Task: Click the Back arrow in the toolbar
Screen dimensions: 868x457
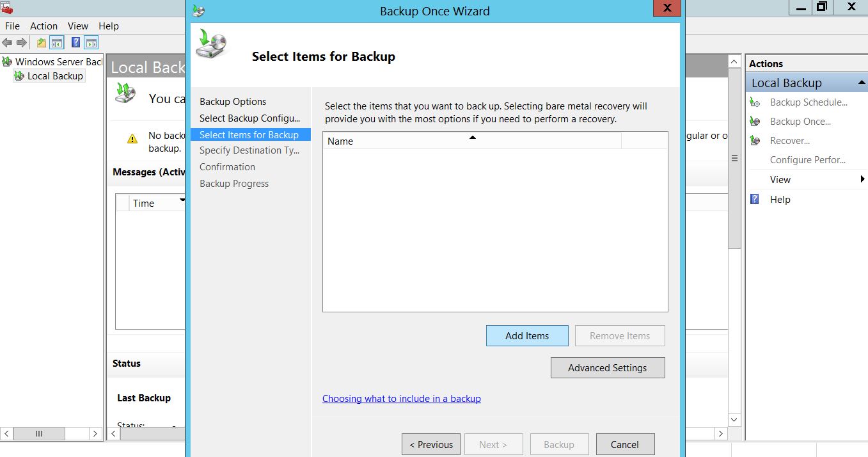Action: coord(8,43)
